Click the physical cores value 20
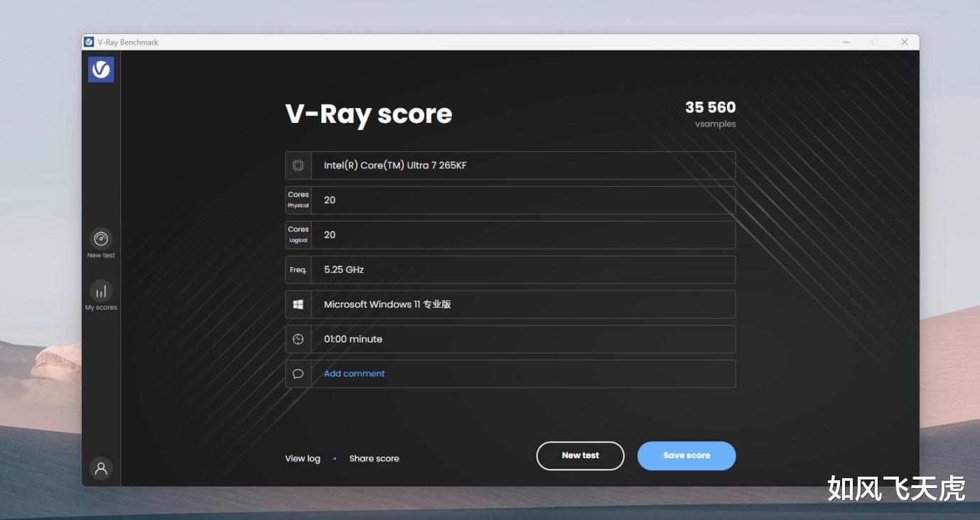Image resolution: width=980 pixels, height=520 pixels. point(330,200)
